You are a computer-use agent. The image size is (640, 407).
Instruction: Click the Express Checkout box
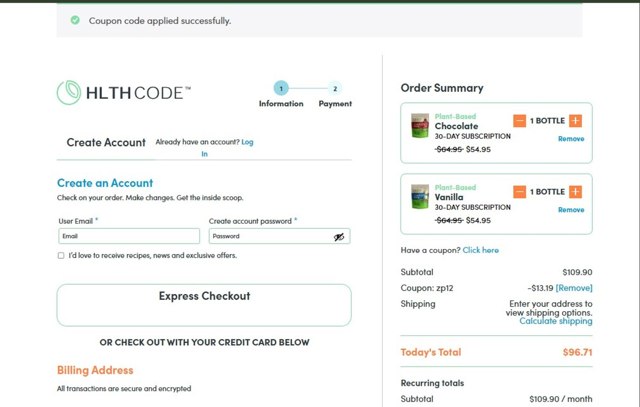pyautogui.click(x=204, y=305)
